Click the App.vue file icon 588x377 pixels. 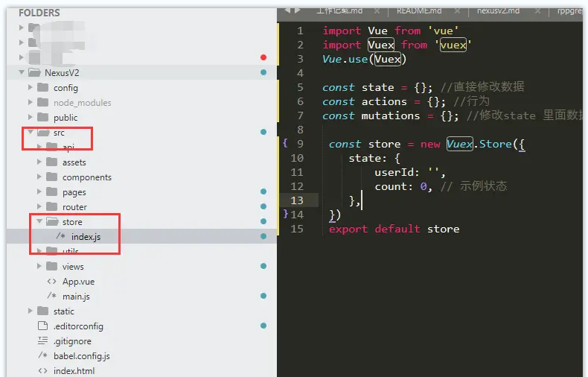click(51, 282)
